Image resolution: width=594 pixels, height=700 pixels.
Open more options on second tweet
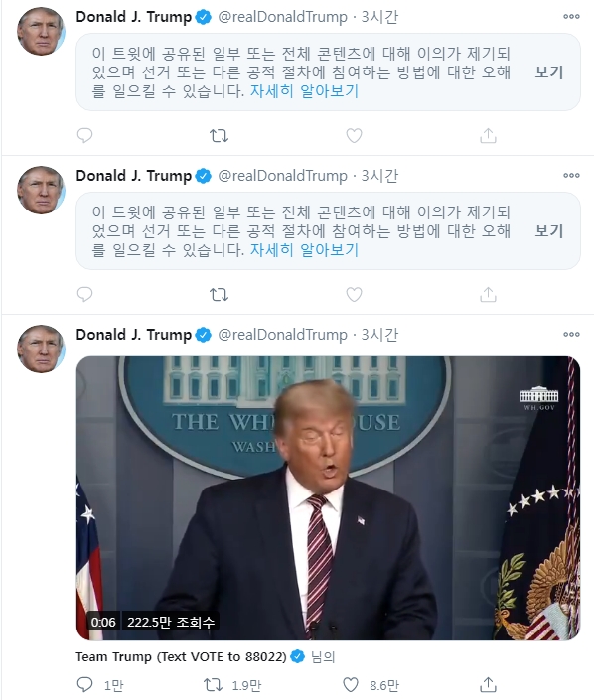tap(571, 175)
